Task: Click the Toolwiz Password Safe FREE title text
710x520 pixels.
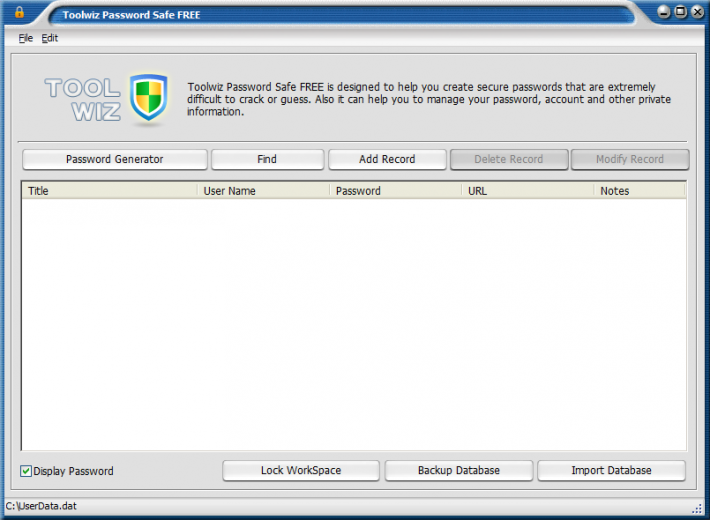Action: pos(131,15)
